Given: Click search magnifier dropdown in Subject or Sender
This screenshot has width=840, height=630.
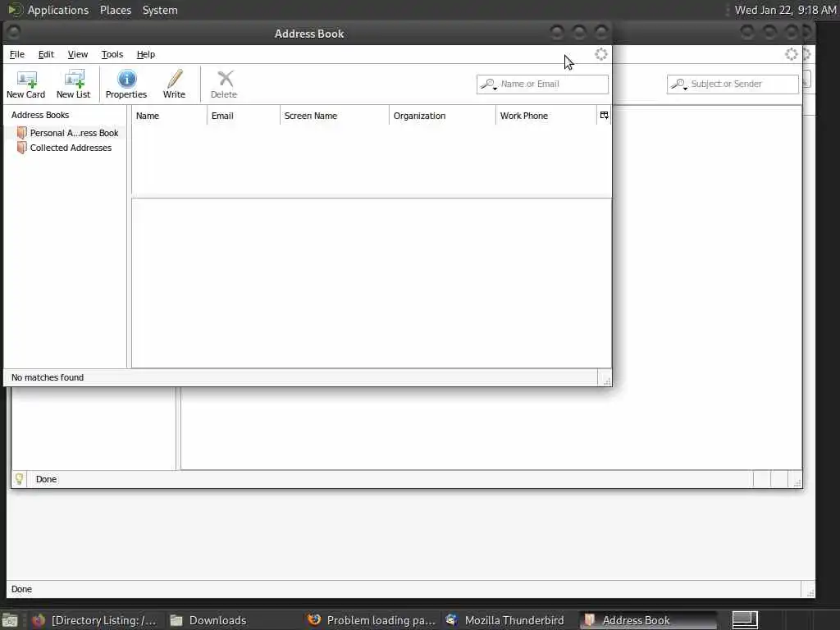Looking at the screenshot, I should pyautogui.click(x=678, y=84).
